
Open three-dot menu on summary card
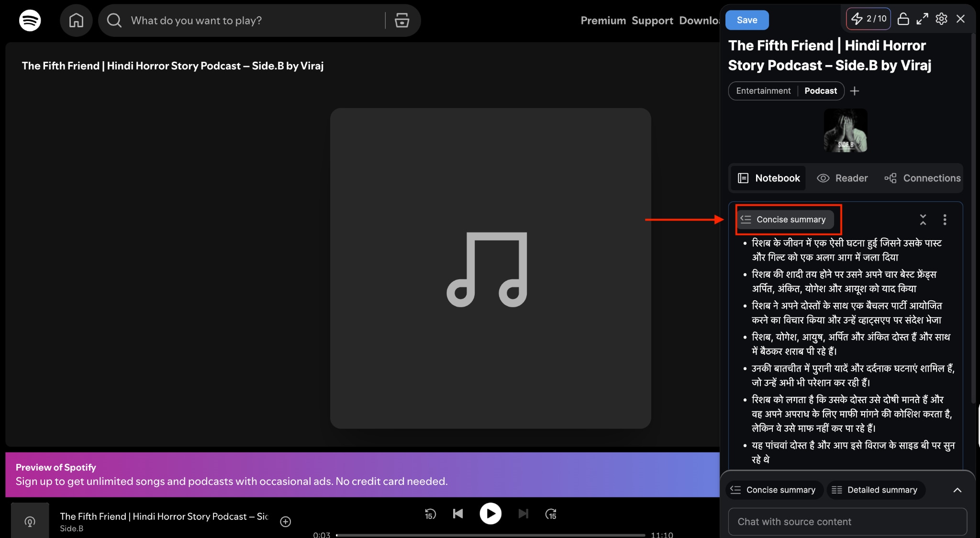pos(945,220)
